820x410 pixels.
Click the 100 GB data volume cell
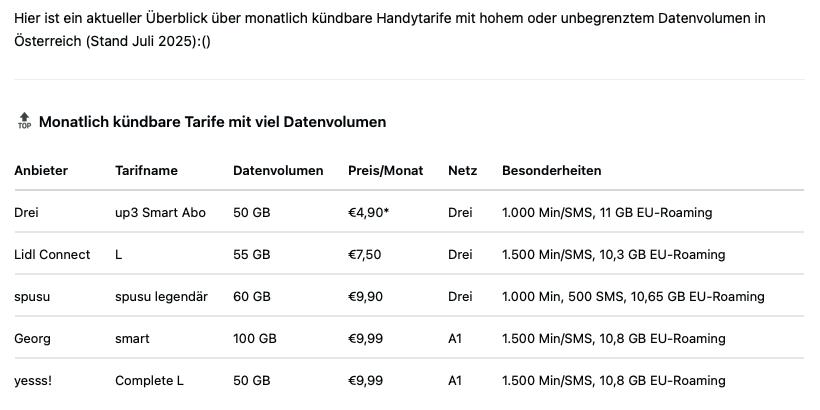255,339
